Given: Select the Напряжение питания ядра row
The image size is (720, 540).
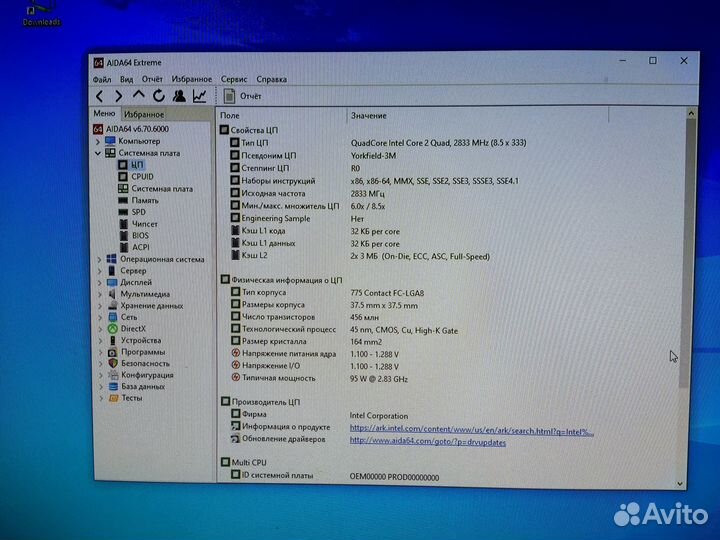Looking at the screenshot, I should pyautogui.click(x=315, y=354).
